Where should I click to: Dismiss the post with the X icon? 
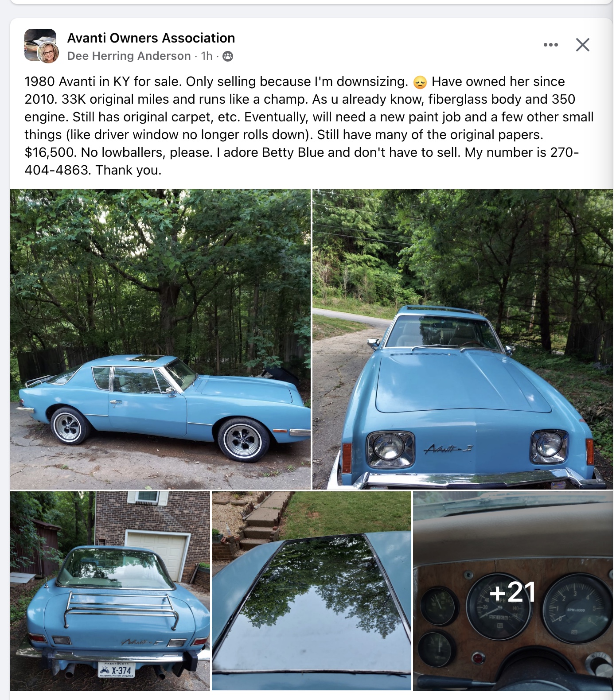[x=582, y=45]
